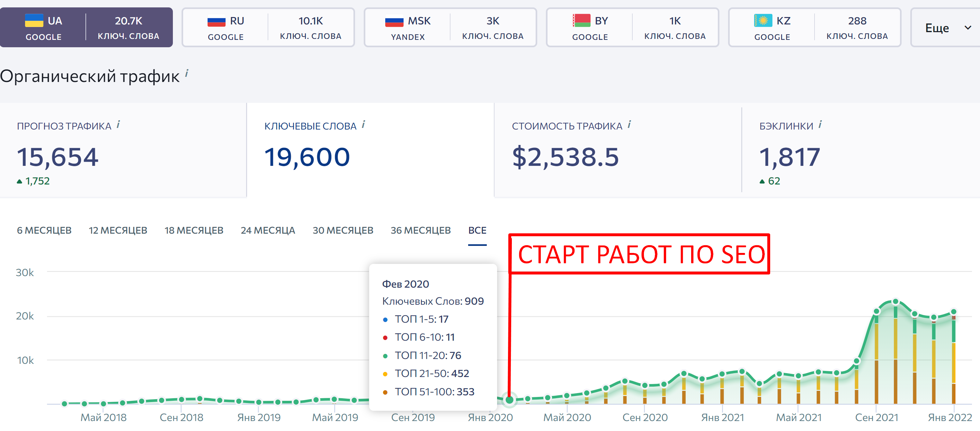The width and height of the screenshot is (980, 431).
Task: Click the info icon next to Ключевые слова
Action: 363,124
